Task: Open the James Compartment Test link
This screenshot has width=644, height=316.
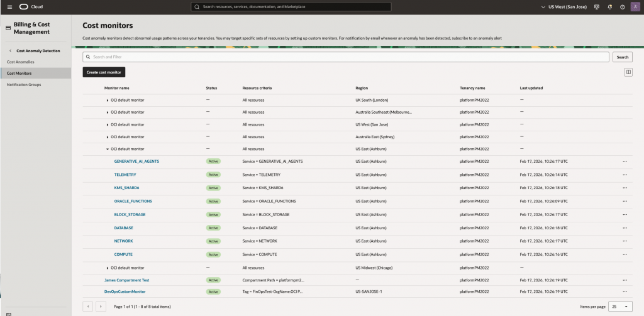Action: pos(126,280)
